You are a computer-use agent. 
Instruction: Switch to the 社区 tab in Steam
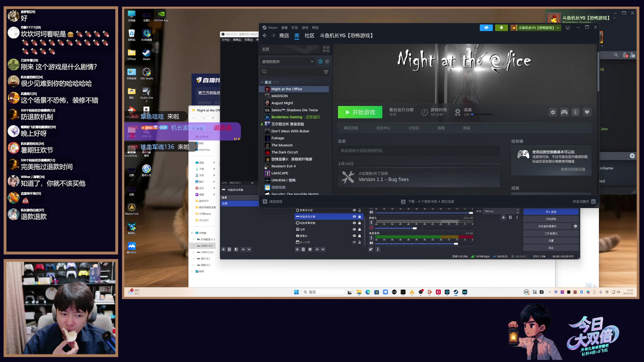point(309,36)
